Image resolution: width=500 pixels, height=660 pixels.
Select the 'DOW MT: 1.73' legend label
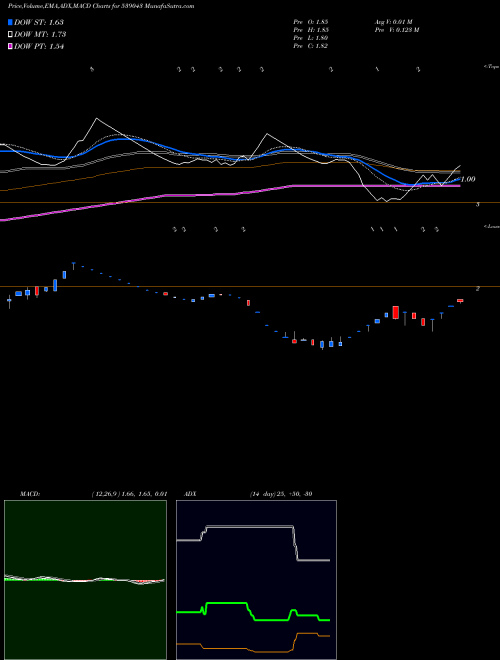point(40,35)
